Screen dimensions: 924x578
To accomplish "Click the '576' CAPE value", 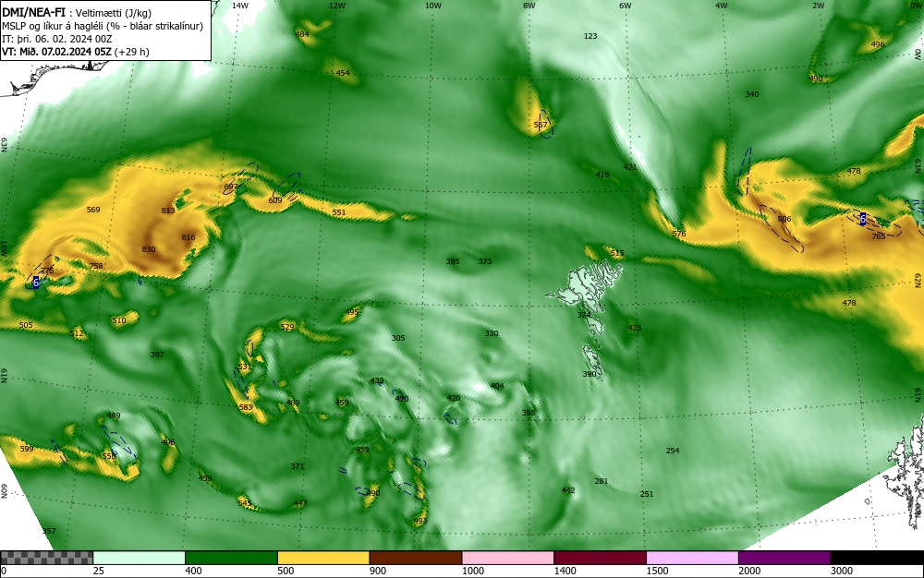I will tap(679, 235).
